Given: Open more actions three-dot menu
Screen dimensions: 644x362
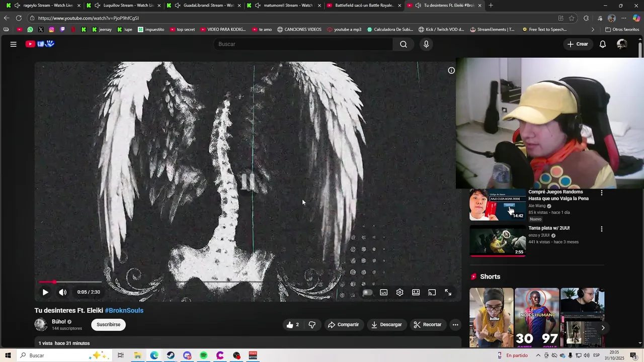Looking at the screenshot, I should [x=455, y=325].
